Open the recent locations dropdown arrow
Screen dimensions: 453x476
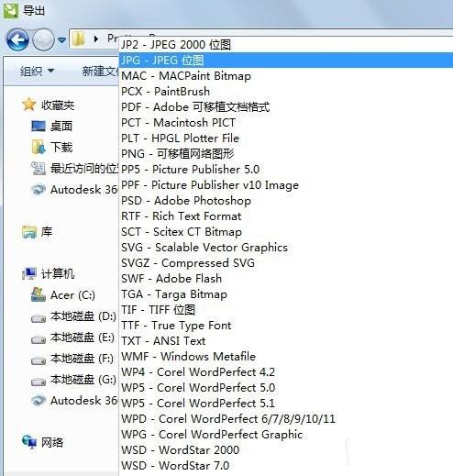pyautogui.click(x=62, y=39)
